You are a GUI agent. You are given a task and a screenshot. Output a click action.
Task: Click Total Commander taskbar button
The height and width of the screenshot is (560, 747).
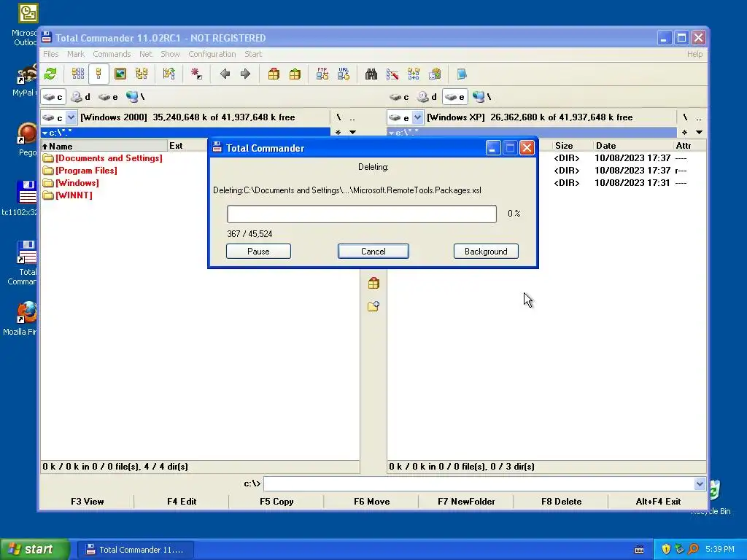pos(135,550)
